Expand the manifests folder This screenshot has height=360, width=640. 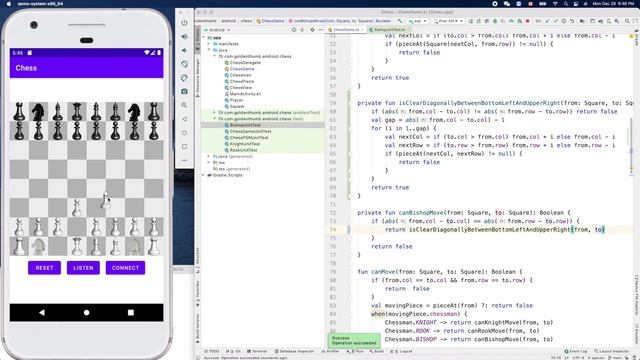(x=209, y=44)
